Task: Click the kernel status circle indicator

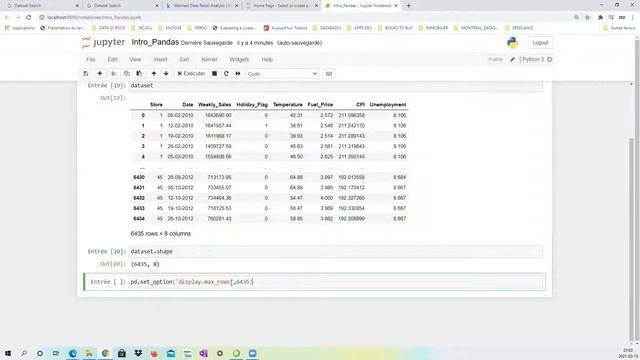Action: 550,60
